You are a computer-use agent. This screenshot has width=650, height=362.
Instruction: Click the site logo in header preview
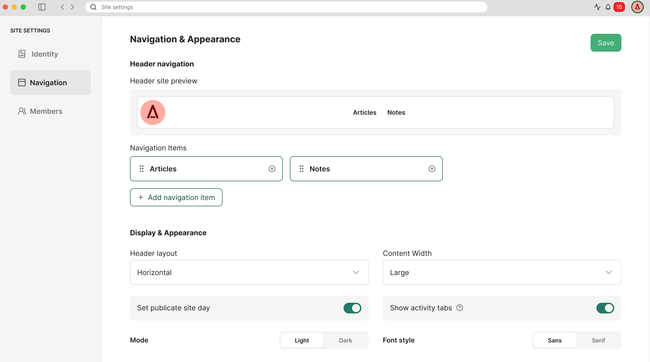(x=153, y=112)
